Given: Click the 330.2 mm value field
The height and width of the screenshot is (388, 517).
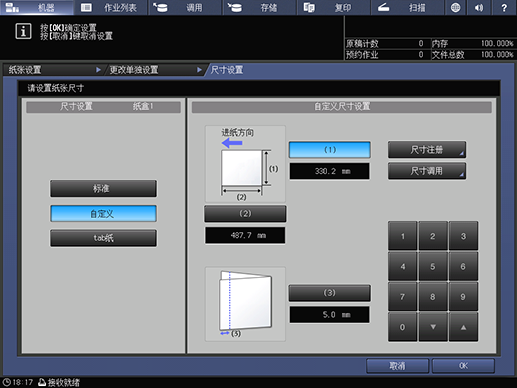Looking at the screenshot, I should coord(330,171).
